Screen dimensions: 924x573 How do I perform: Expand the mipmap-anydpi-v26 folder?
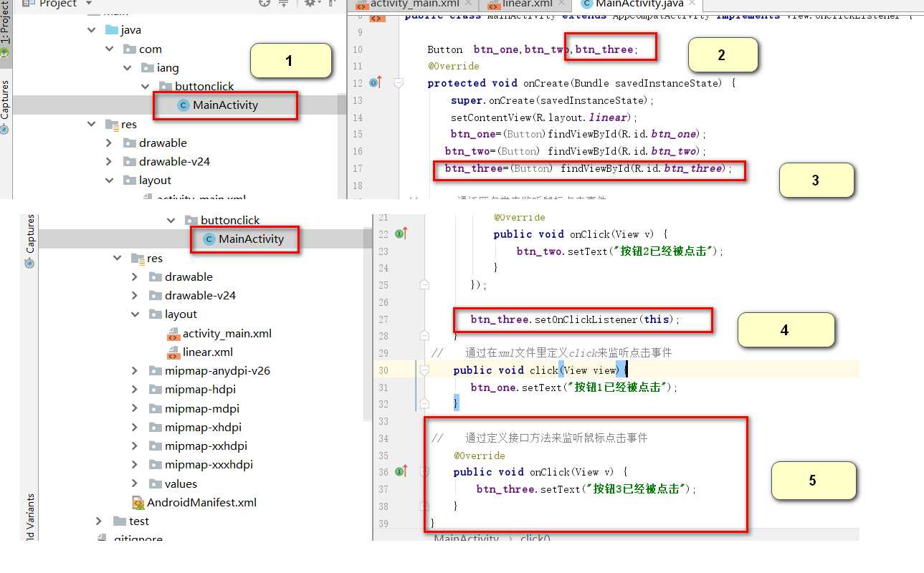135,371
